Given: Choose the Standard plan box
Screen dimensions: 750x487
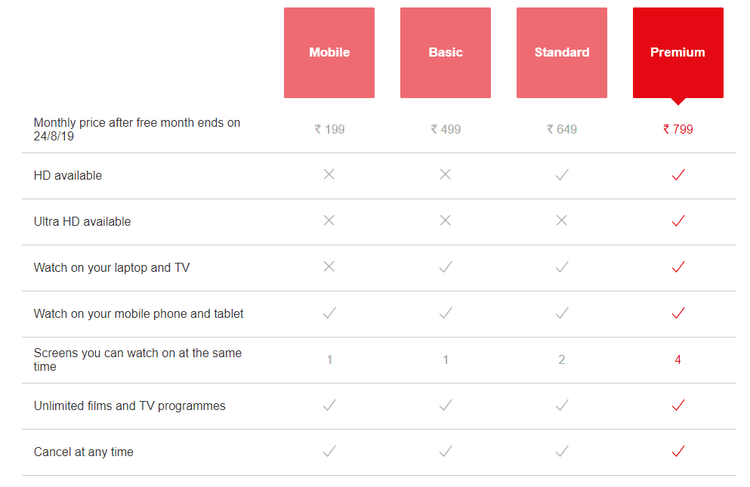Looking at the screenshot, I should [x=562, y=53].
